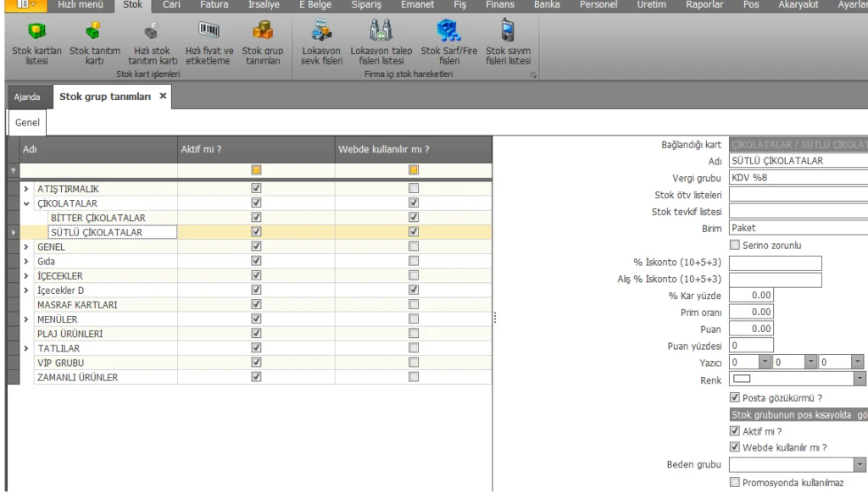Screen dimensions: 868x493
Task: Select the Genel sub-tab
Action: (27, 122)
